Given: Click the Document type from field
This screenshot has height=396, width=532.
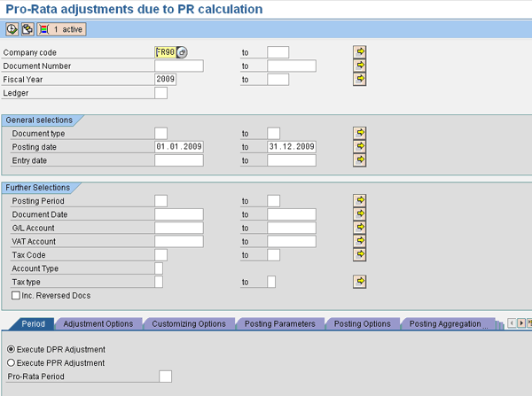Looking at the screenshot, I should click(x=160, y=133).
